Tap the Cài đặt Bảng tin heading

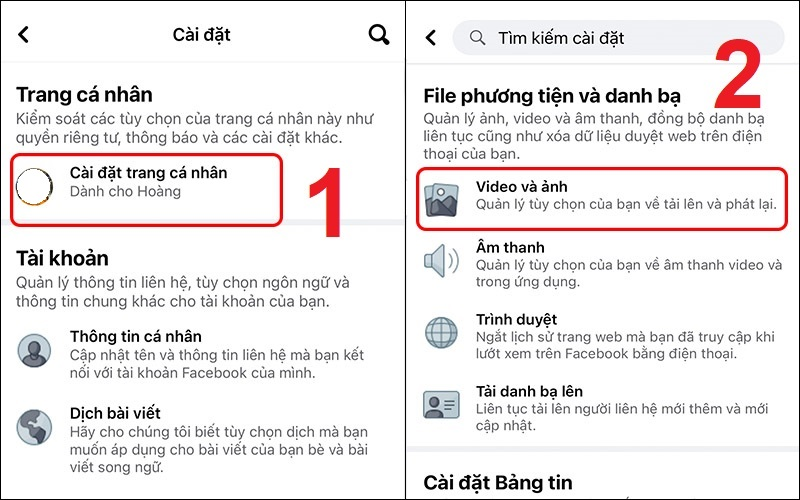pyautogui.click(x=497, y=483)
